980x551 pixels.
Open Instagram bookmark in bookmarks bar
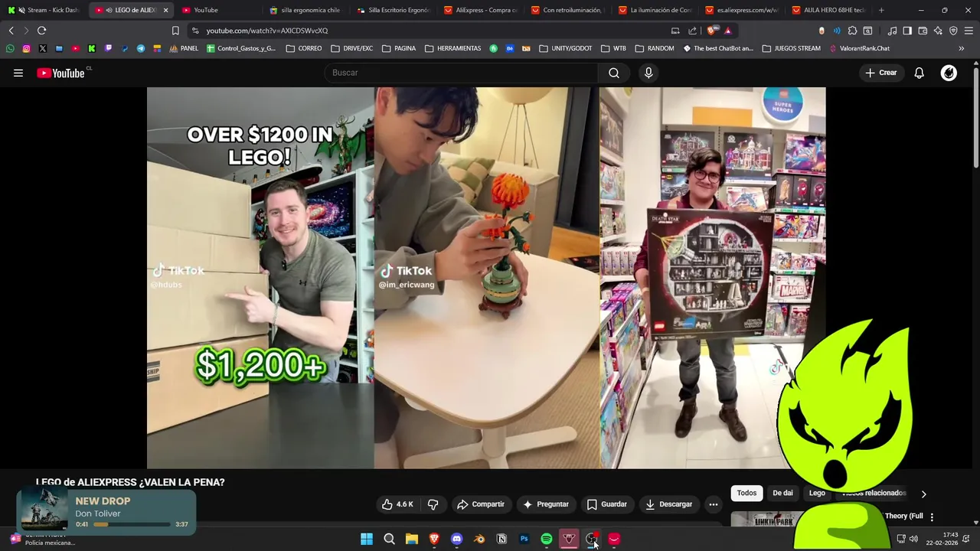coord(26,48)
